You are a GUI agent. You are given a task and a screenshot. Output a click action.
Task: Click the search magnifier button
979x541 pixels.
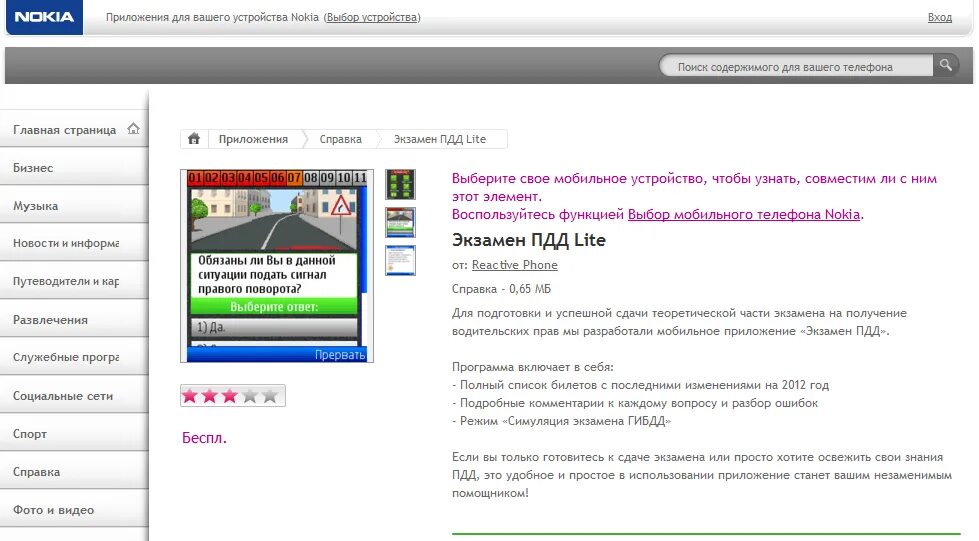point(946,65)
